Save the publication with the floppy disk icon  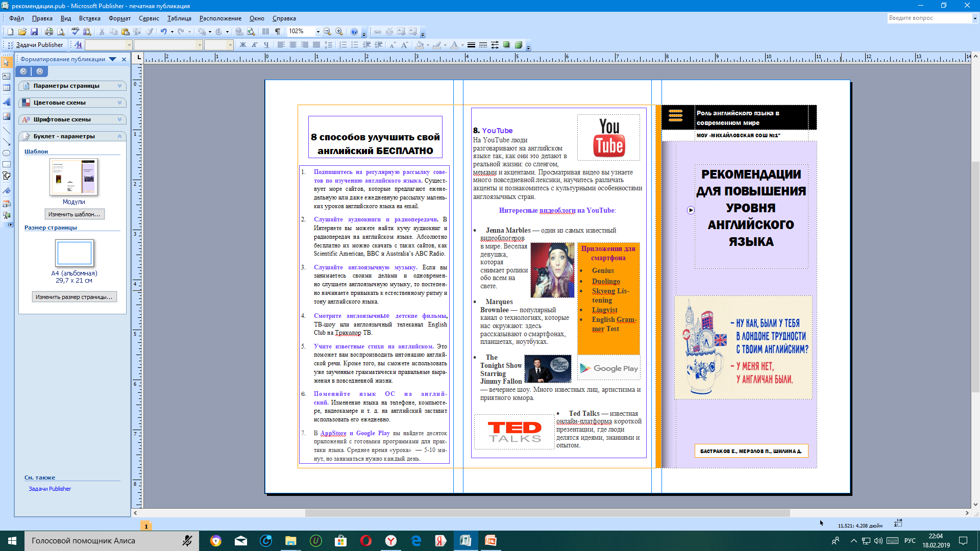click(x=34, y=32)
